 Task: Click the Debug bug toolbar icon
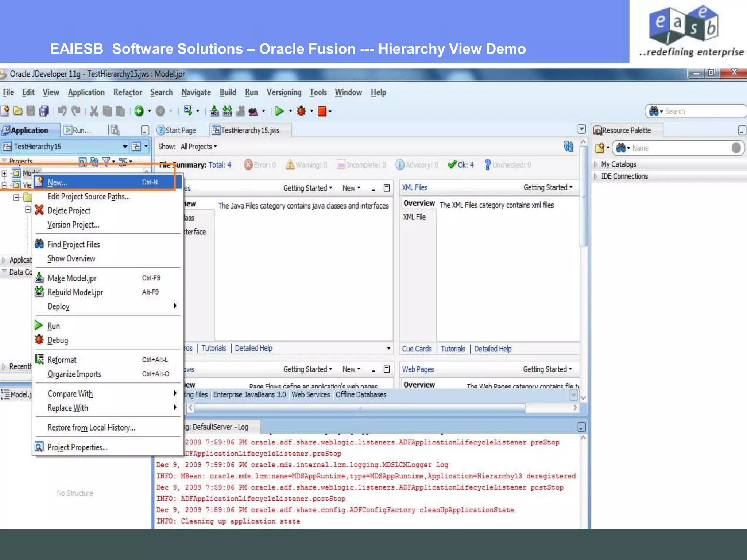point(301,111)
